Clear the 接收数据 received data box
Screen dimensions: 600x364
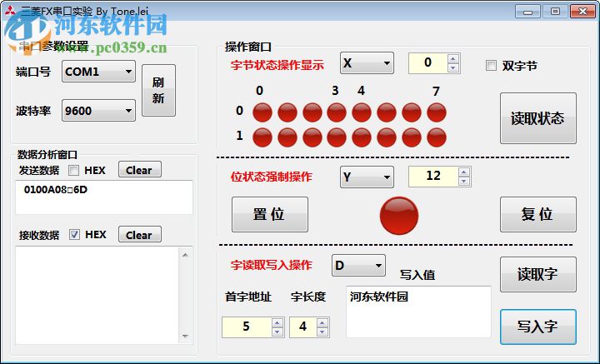(140, 234)
